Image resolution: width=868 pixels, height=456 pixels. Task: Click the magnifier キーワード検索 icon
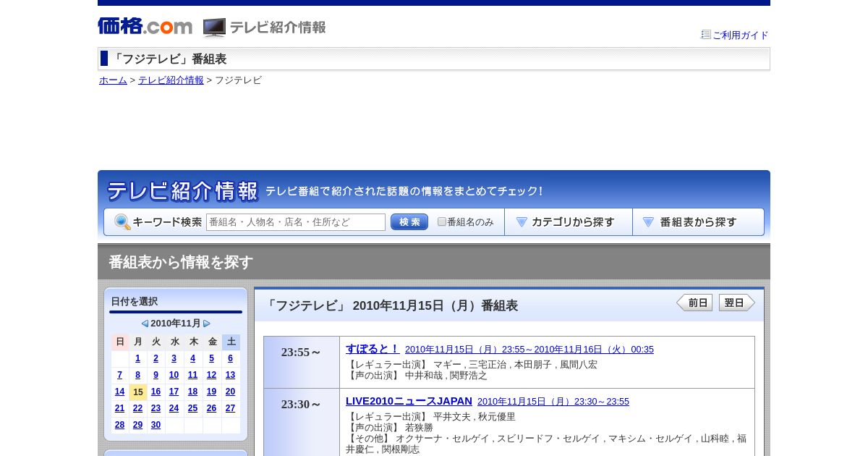[122, 222]
